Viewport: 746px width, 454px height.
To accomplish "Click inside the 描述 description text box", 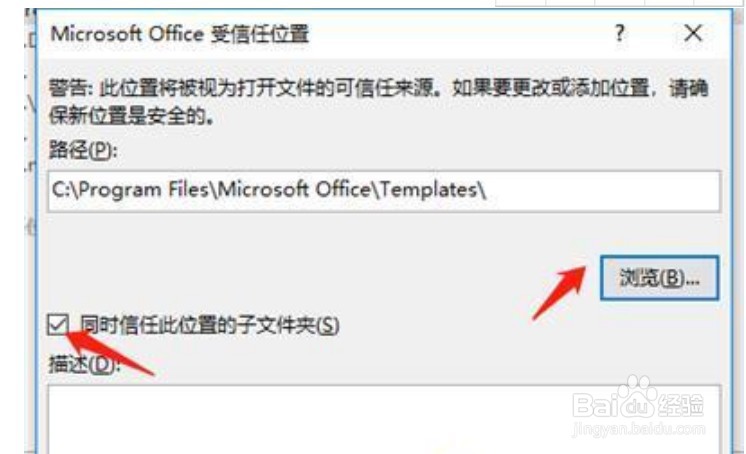I will pos(384,420).
